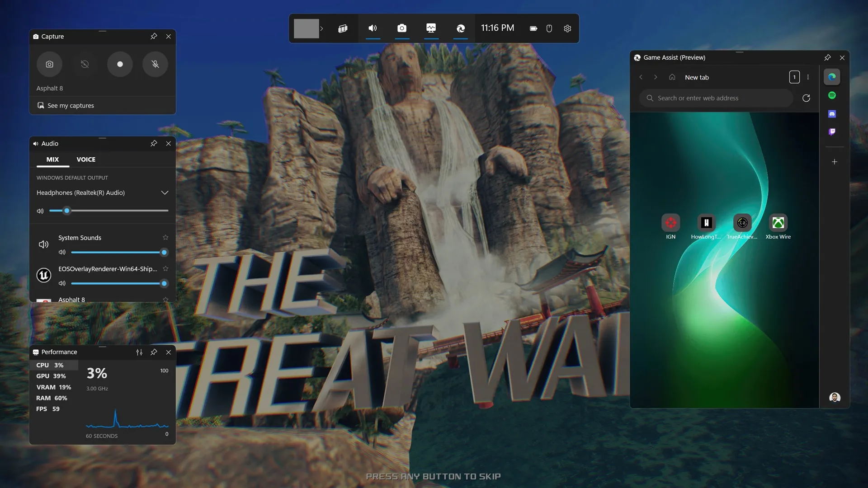Select MIX tab in Audio panel

tap(52, 160)
